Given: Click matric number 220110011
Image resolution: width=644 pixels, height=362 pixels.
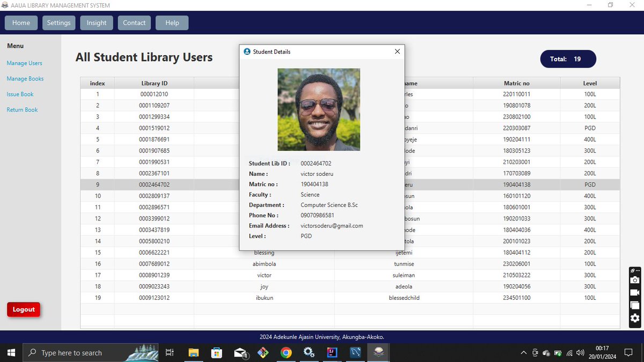Looking at the screenshot, I should pos(517,94).
